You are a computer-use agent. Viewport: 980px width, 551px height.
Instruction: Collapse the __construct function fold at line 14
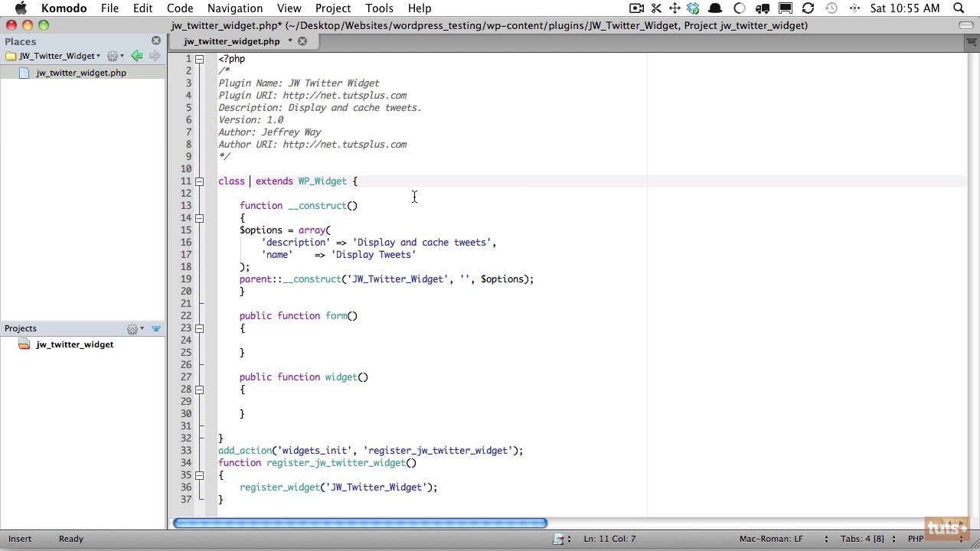coord(199,218)
